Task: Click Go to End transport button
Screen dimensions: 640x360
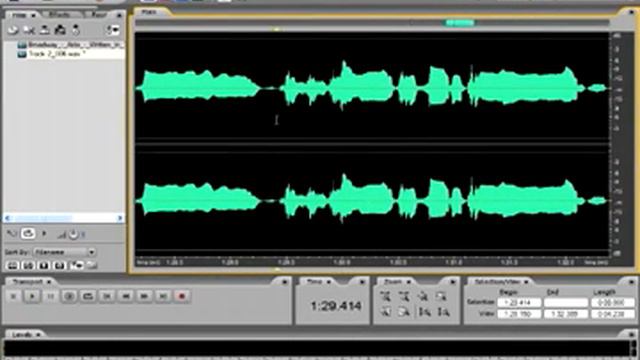Action: click(163, 296)
